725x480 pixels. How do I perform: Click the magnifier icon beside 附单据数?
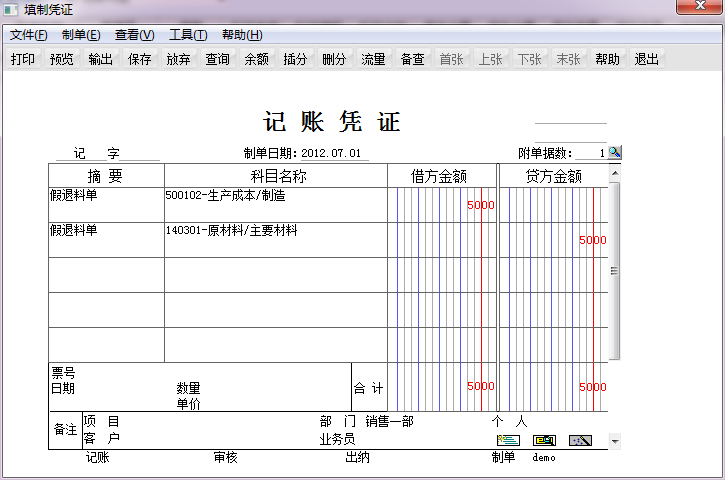614,152
